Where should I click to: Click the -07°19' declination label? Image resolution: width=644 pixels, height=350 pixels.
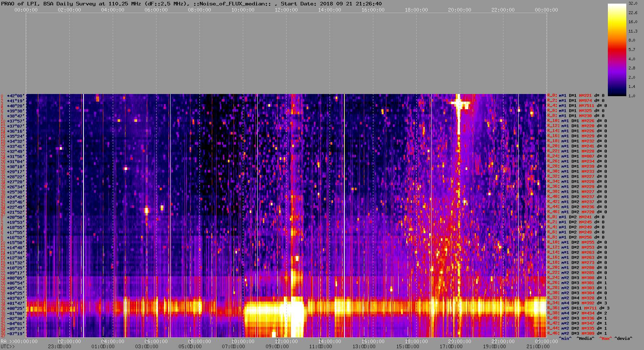coord(16,334)
